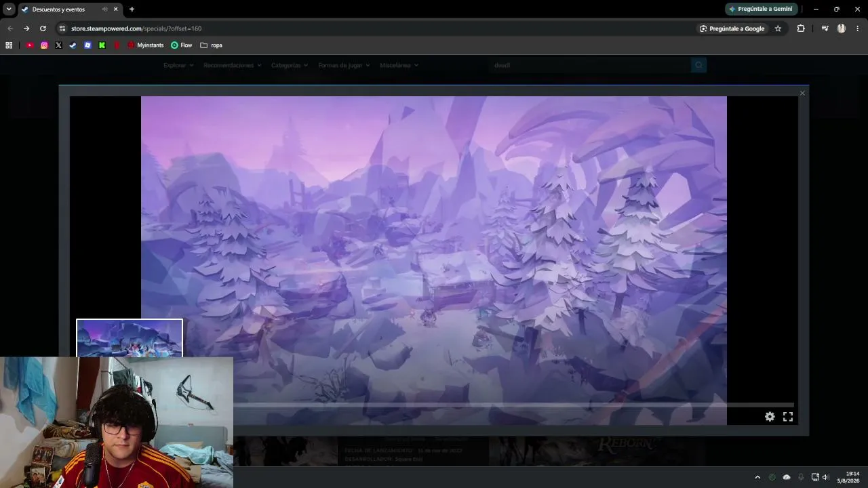The width and height of the screenshot is (868, 488).
Task: Open the network tray icon
Action: [x=815, y=477]
